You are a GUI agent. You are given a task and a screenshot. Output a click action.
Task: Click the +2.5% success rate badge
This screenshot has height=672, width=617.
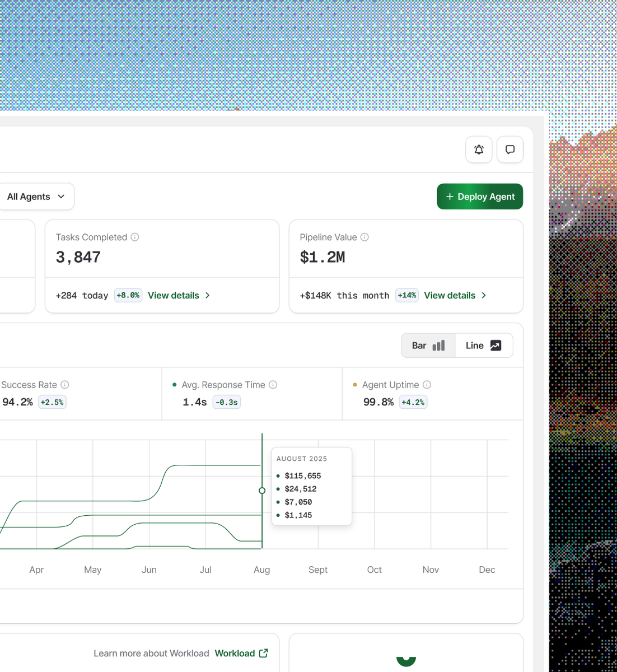[x=52, y=402]
